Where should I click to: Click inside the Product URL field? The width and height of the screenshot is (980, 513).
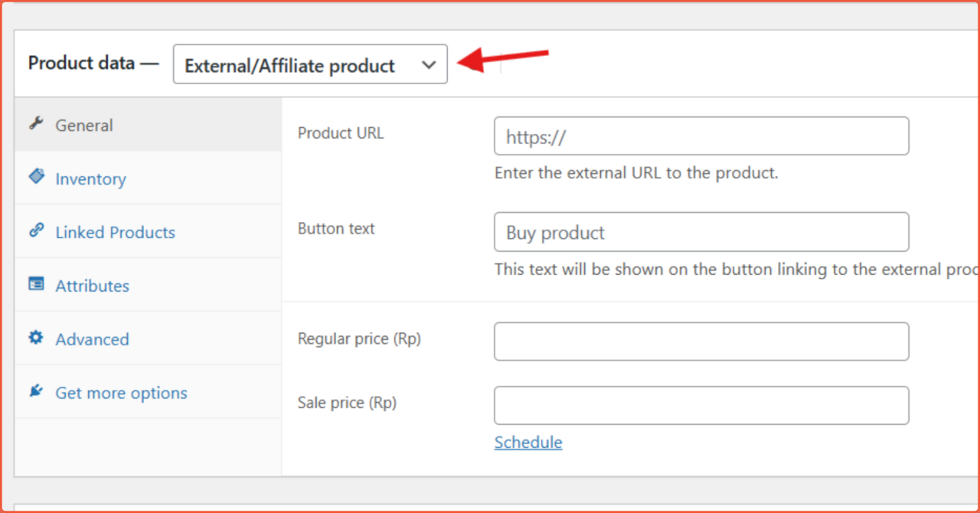click(x=701, y=136)
